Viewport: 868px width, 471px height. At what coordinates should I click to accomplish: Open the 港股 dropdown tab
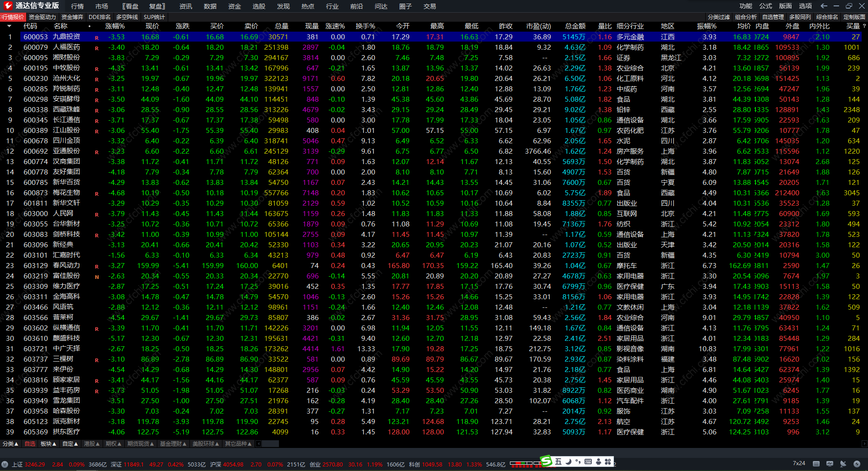tap(92, 444)
